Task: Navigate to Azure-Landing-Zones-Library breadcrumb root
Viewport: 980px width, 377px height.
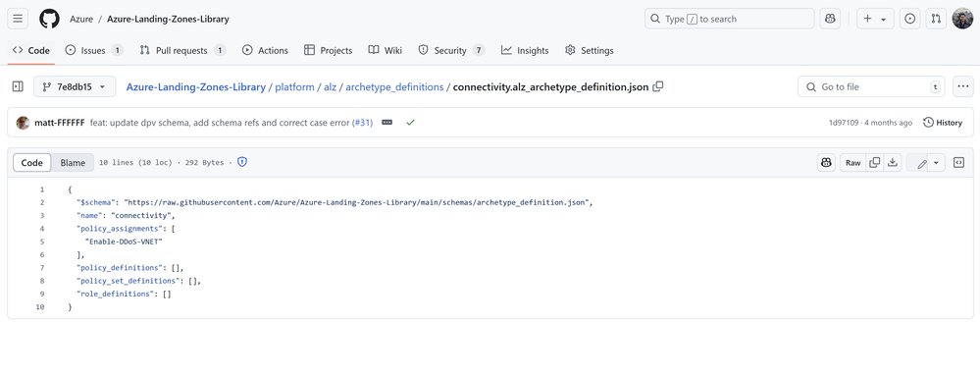Action: coord(196,87)
